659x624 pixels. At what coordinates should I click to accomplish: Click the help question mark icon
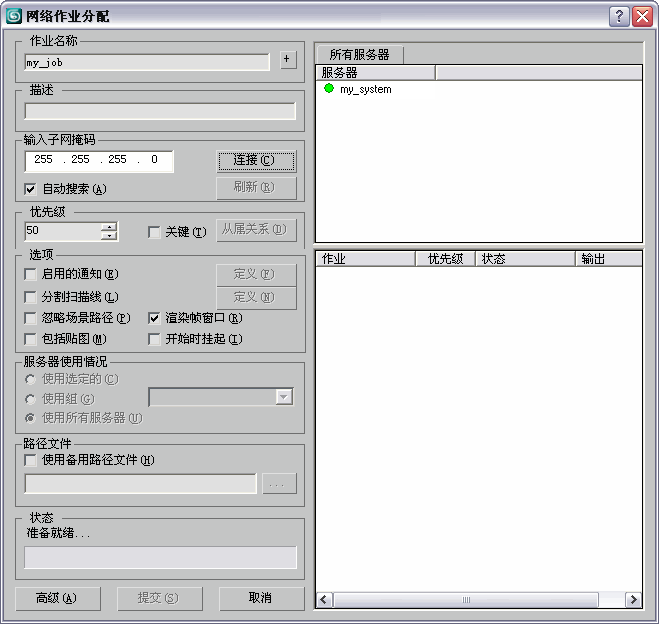pos(619,16)
